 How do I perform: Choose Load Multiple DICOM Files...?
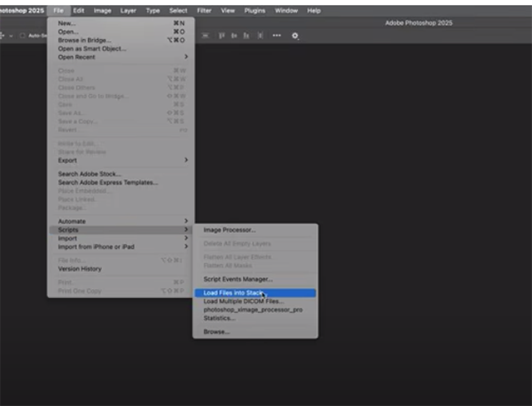pos(255,301)
